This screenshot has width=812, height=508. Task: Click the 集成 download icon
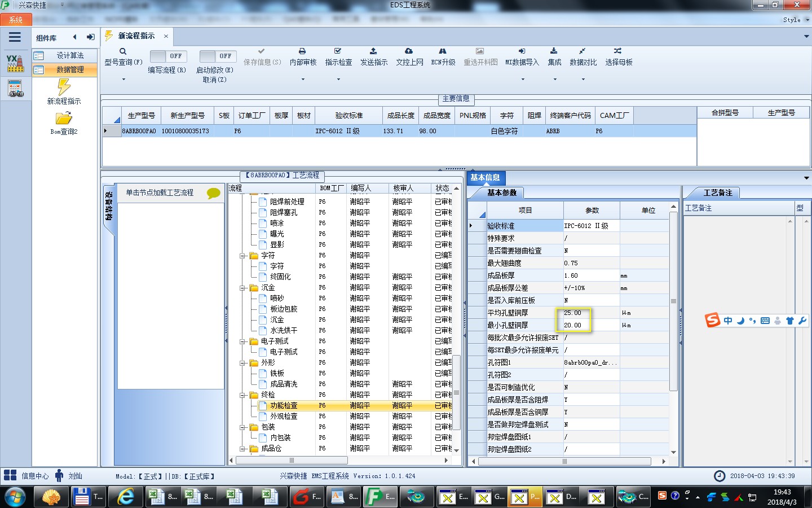click(554, 51)
